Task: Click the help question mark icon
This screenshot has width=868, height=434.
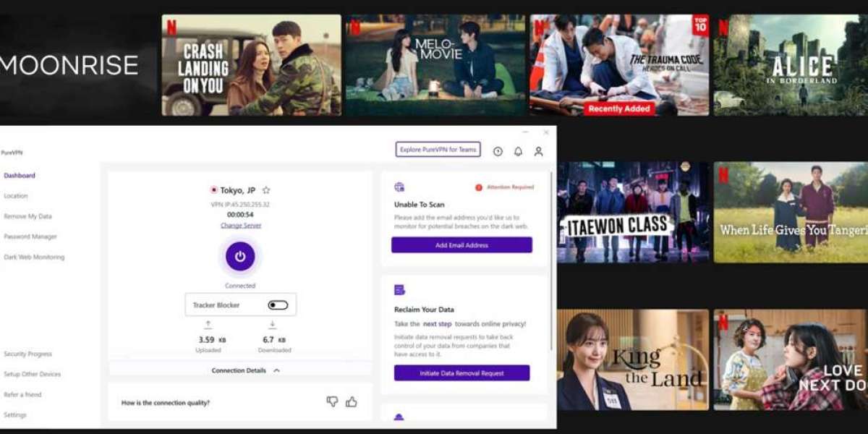Action: click(x=496, y=150)
